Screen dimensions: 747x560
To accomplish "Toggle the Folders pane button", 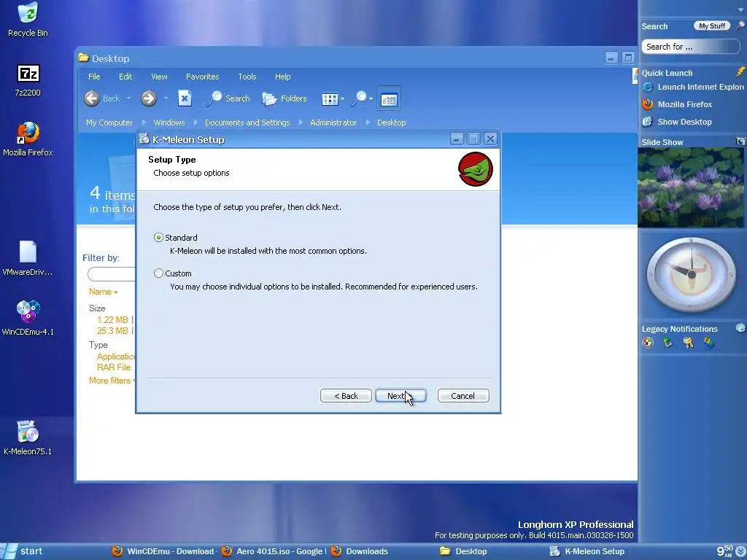I will point(285,98).
